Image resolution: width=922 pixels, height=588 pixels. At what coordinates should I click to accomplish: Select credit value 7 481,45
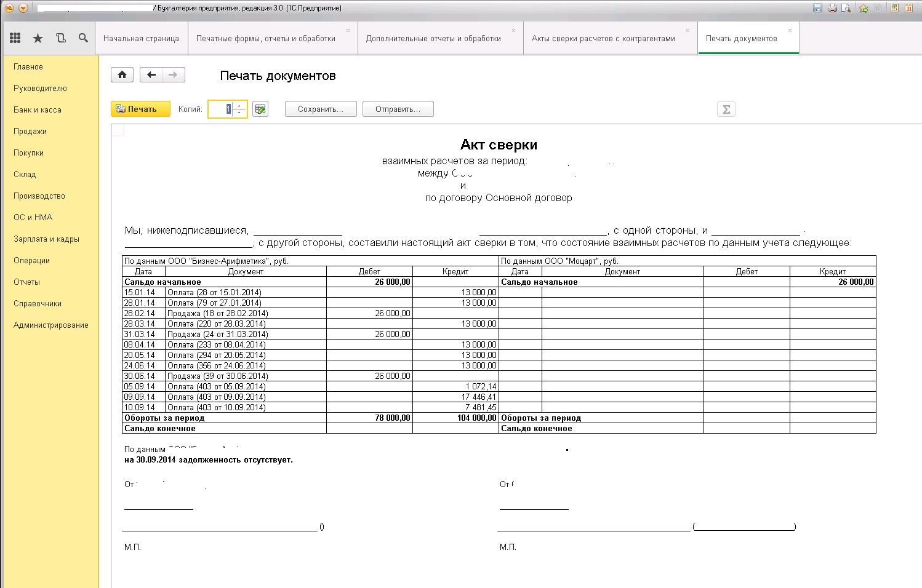[455, 408]
